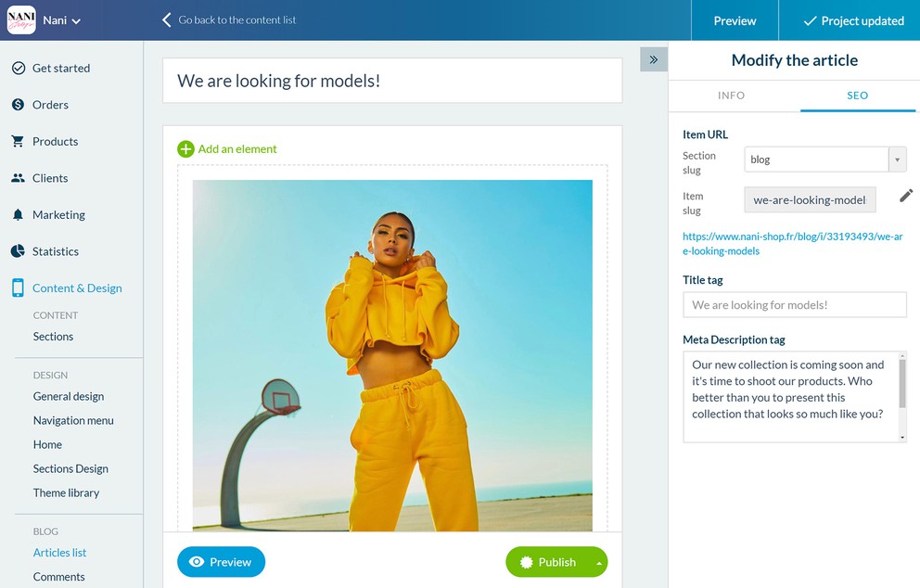Expand the Publish button arrow options

tap(599, 563)
